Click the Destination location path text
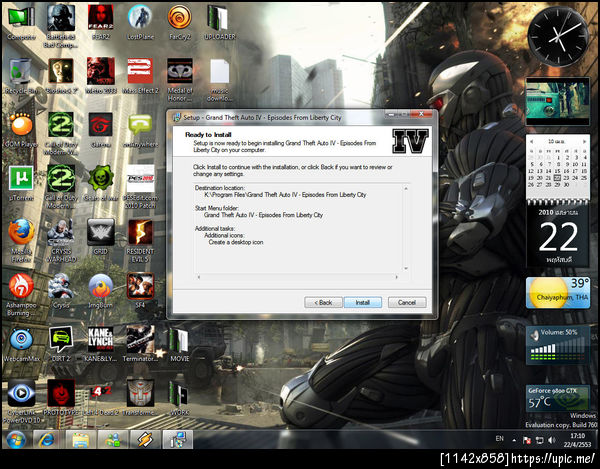 point(285,195)
